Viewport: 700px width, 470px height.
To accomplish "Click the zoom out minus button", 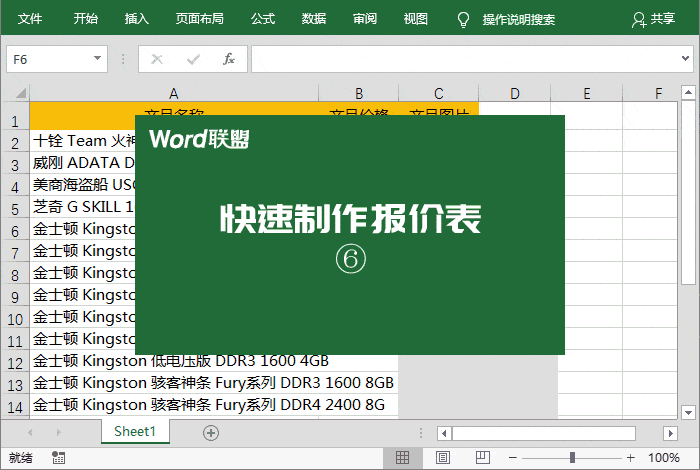I will click(x=512, y=458).
